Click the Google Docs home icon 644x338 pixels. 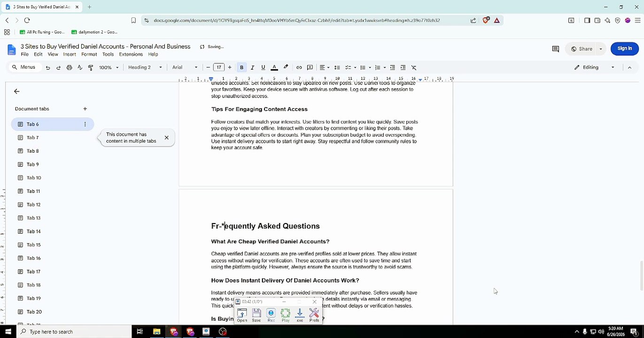[x=11, y=50]
